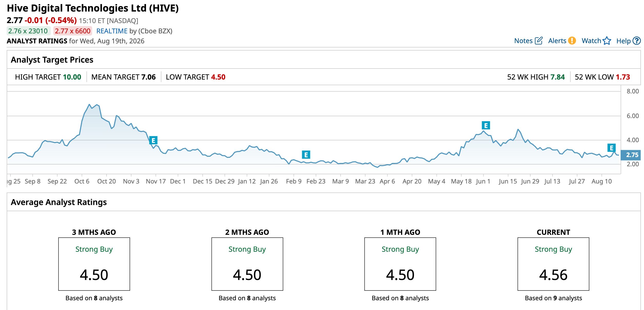Click the Analyst Target Prices heading

pyautogui.click(x=52, y=60)
